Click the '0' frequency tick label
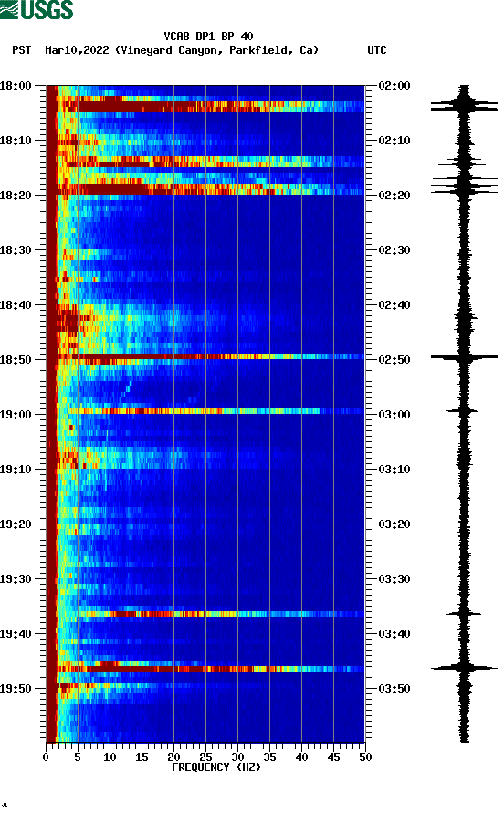This screenshot has width=504, height=815. [x=46, y=757]
